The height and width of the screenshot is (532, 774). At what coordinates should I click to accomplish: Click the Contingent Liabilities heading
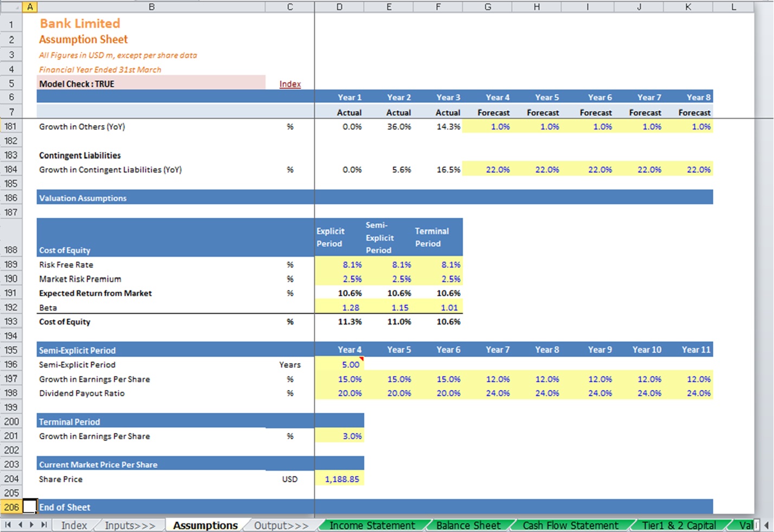[80, 155]
